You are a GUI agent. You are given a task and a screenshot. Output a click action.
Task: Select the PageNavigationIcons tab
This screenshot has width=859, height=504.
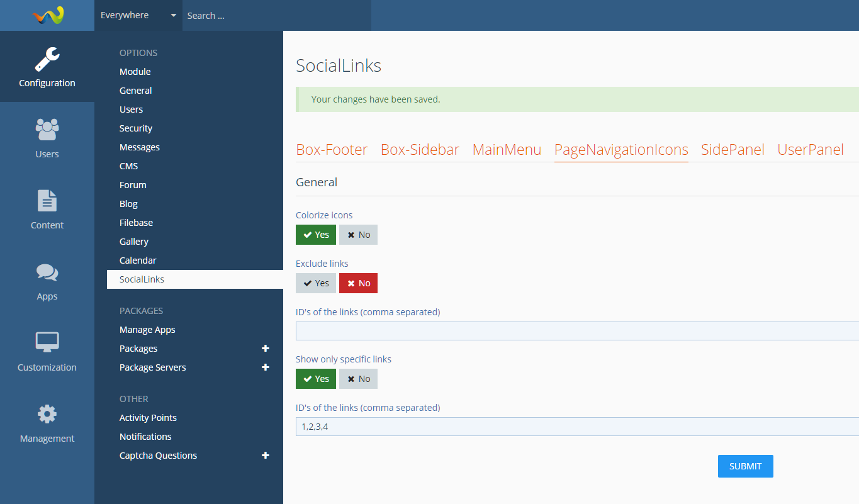621,150
